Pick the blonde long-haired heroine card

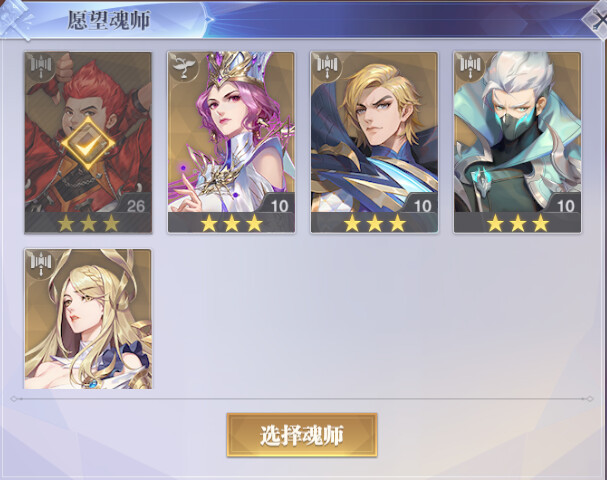click(88, 319)
